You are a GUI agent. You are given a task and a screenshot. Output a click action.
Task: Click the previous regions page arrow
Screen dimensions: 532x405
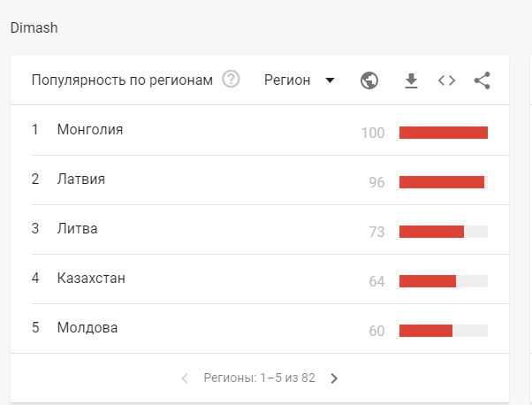coord(185,378)
